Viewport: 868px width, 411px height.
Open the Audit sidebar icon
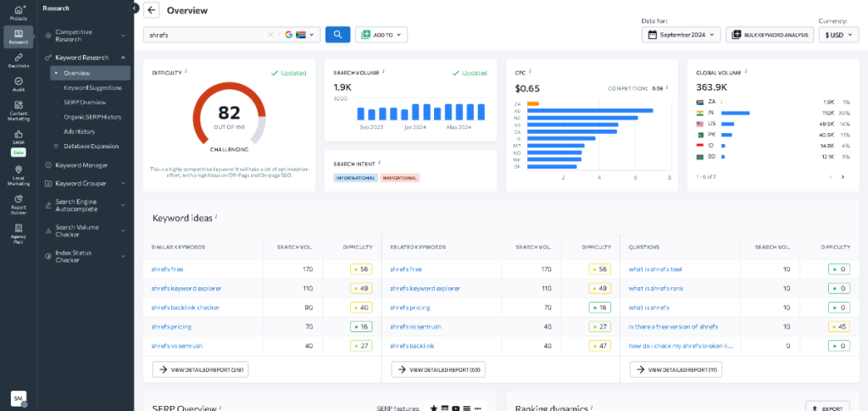pos(19,84)
